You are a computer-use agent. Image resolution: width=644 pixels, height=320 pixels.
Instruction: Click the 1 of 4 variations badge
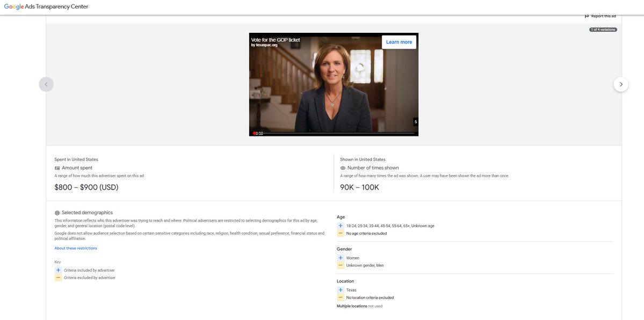[x=603, y=30]
